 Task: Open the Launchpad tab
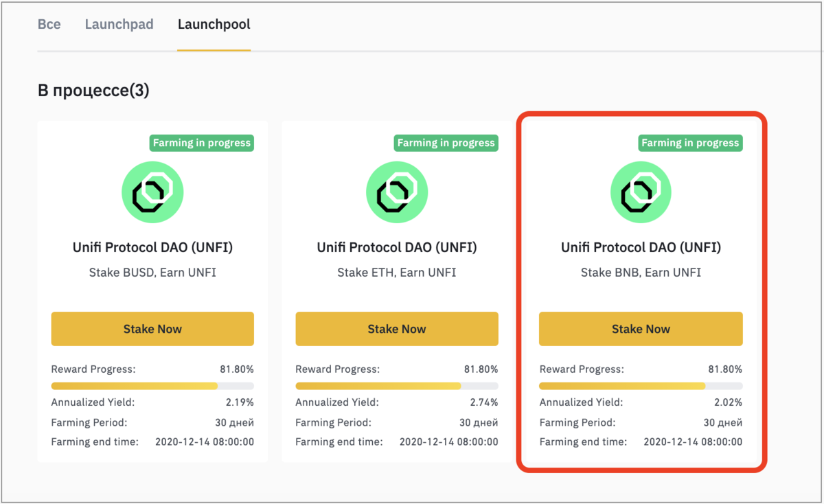coord(119,25)
